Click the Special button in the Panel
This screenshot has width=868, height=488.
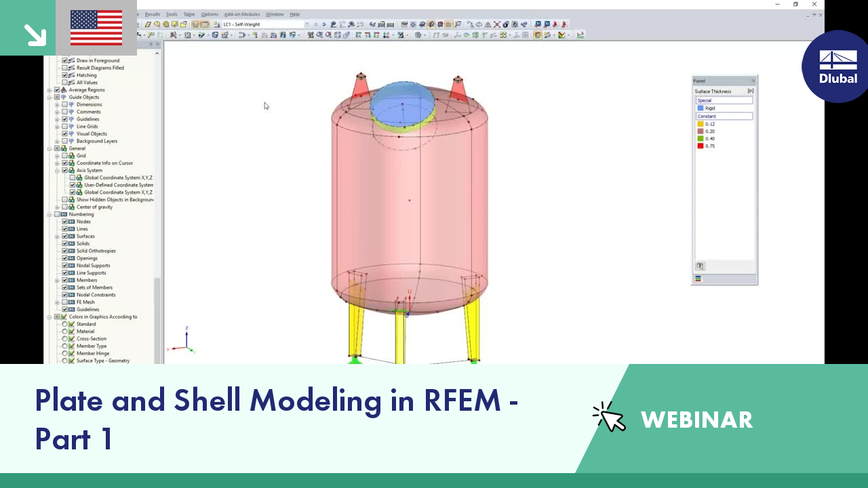pyautogui.click(x=724, y=100)
